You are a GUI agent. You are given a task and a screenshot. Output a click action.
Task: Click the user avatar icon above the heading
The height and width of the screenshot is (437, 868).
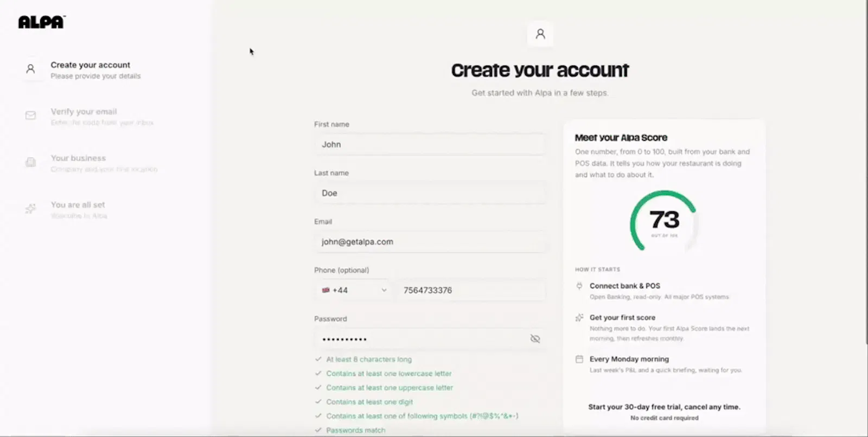pyautogui.click(x=540, y=34)
